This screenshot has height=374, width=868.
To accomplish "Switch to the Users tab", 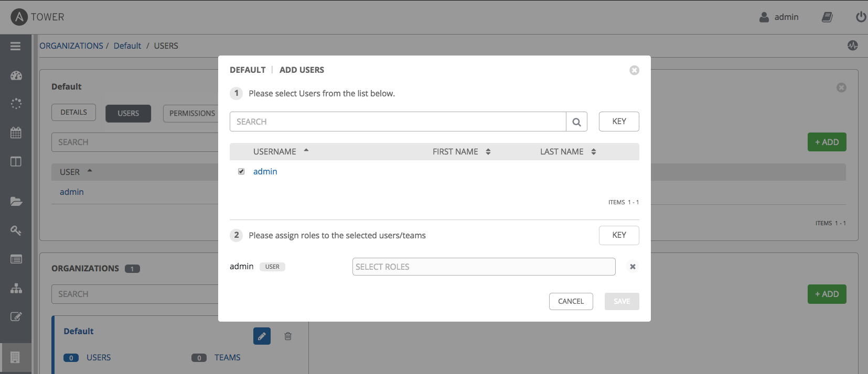I will 128,113.
